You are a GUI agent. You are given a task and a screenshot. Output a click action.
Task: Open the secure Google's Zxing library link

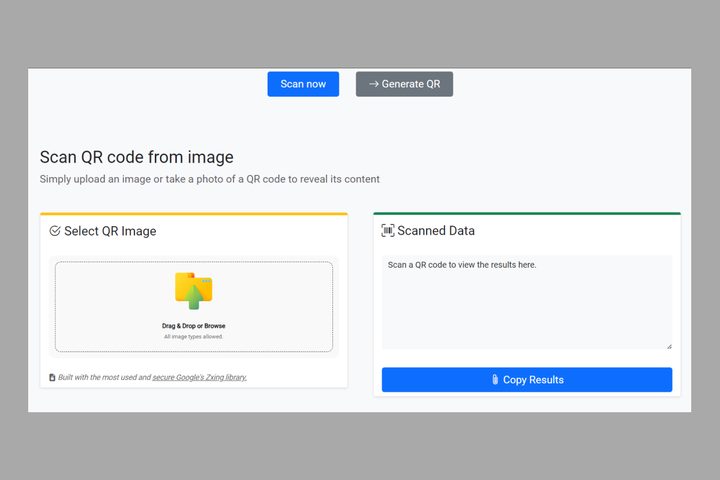point(199,377)
